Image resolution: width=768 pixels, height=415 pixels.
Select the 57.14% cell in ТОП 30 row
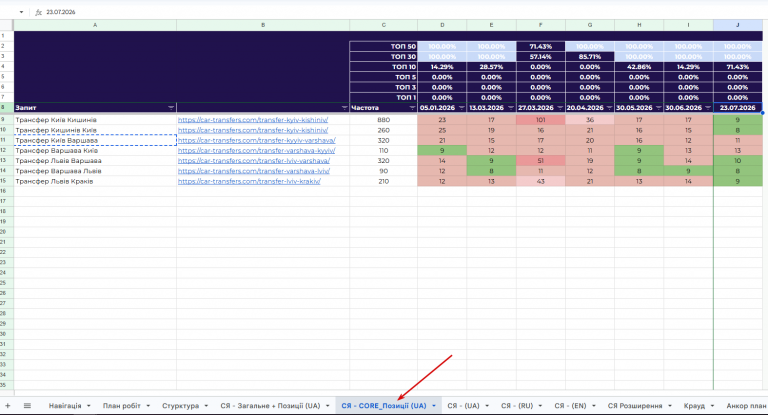pos(541,57)
